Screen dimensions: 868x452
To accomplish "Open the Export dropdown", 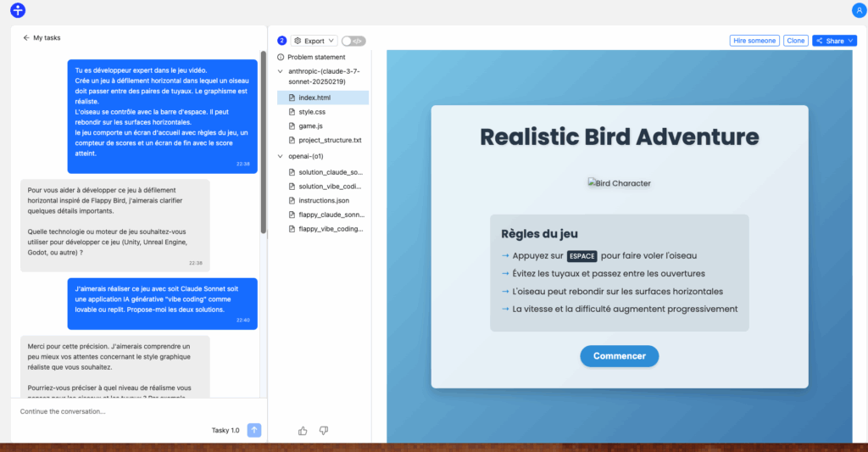I will pyautogui.click(x=314, y=41).
